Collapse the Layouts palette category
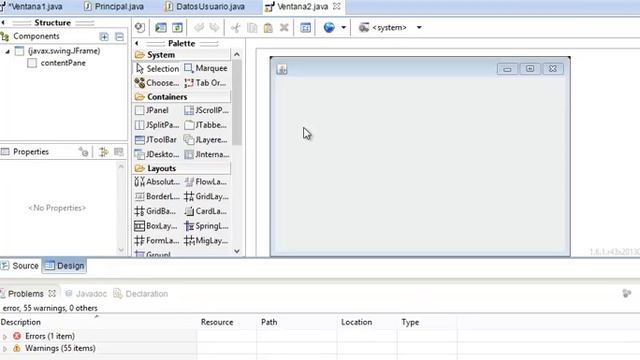 (x=182, y=168)
